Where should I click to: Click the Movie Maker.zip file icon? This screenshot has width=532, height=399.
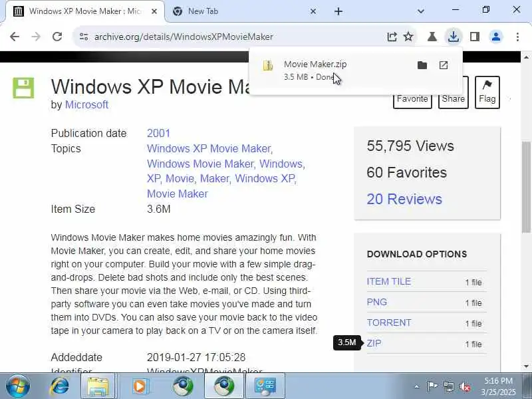pyautogui.click(x=268, y=65)
